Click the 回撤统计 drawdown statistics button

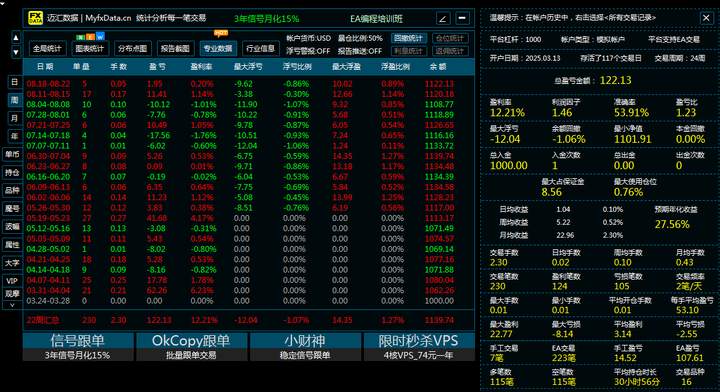(409, 38)
